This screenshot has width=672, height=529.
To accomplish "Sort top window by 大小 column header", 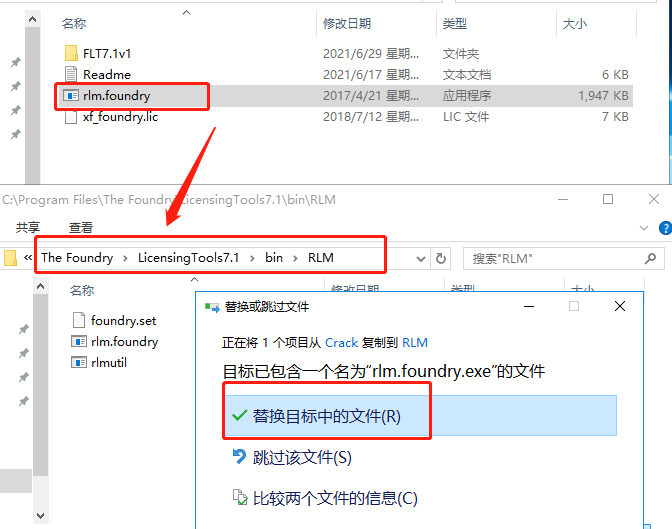I will tap(574, 24).
